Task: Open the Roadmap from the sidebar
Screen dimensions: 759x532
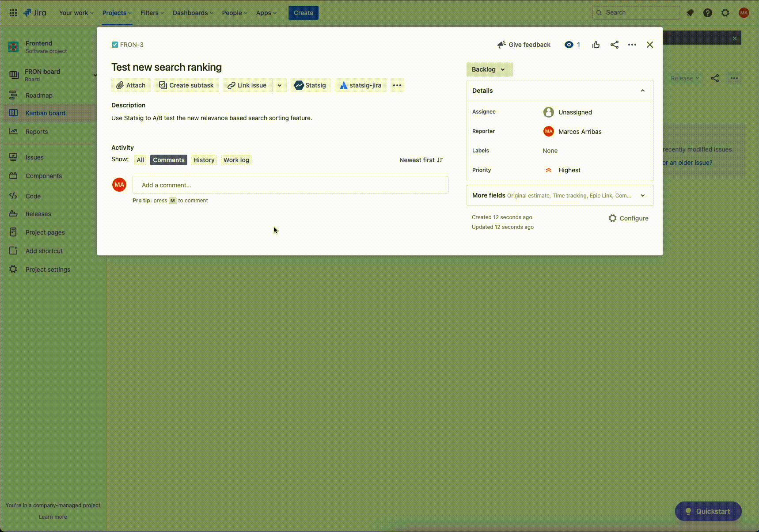Action: [39, 95]
